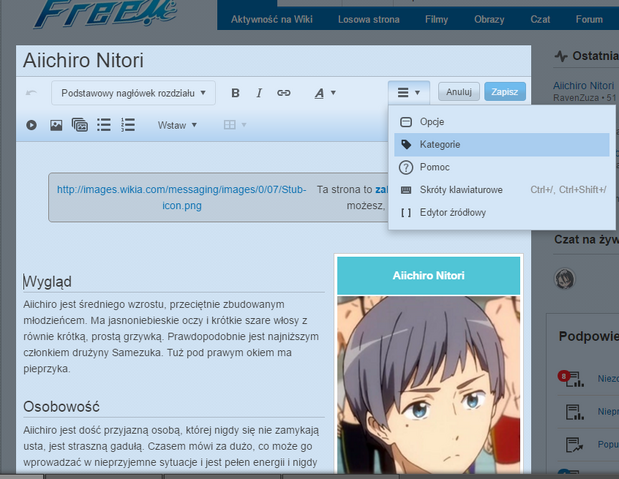Toggle bold formatting
The height and width of the screenshot is (479, 619).
(x=235, y=93)
